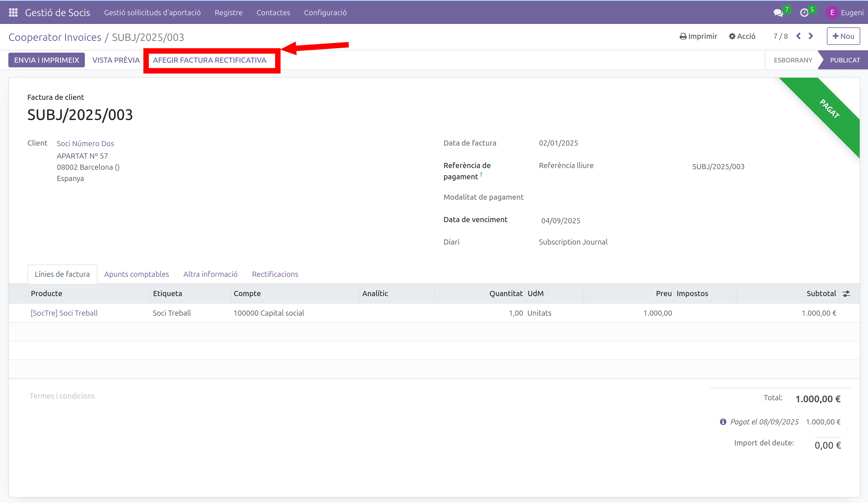
Task: Go to previous record arrow
Action: [x=798, y=36]
